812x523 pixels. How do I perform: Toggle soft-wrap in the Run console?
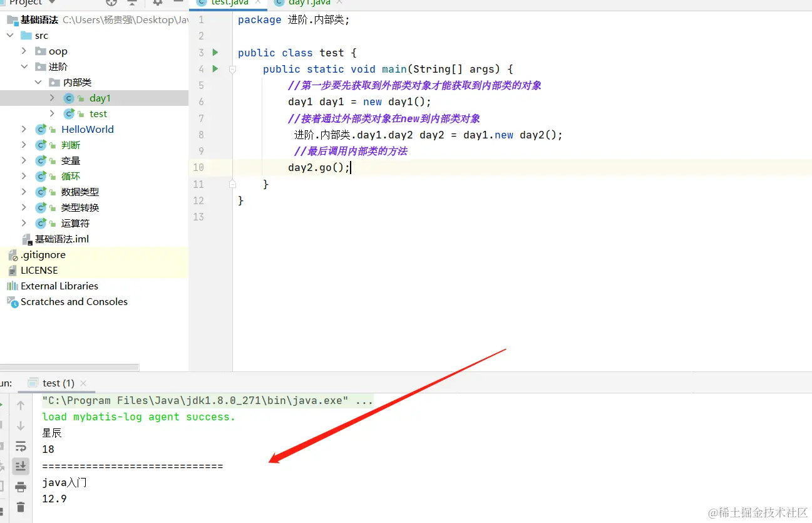21,446
